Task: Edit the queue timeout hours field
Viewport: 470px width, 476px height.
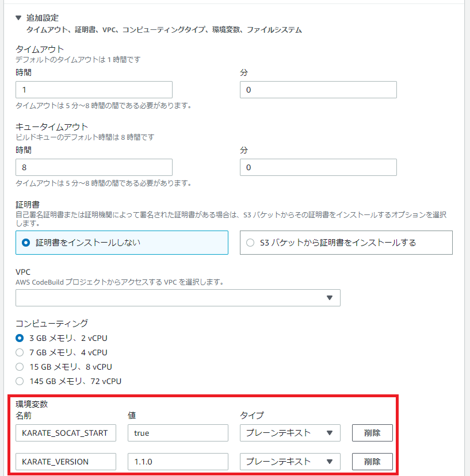Action: [x=94, y=167]
